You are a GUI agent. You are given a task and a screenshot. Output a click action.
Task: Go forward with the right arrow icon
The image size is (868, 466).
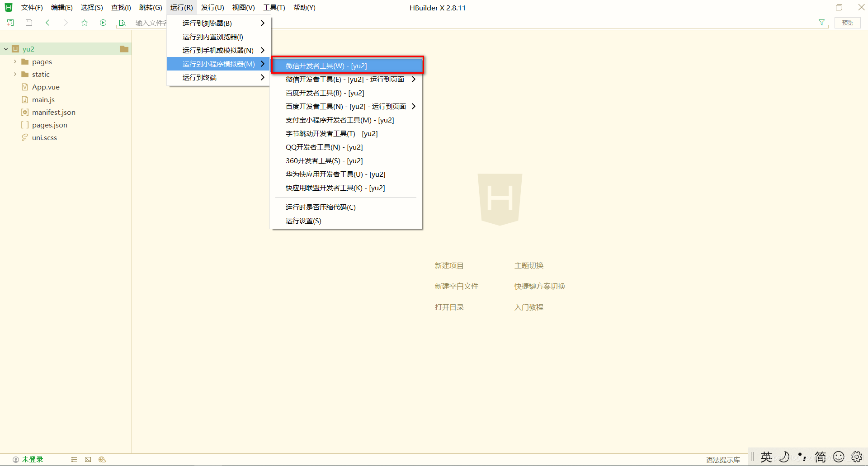(x=66, y=23)
